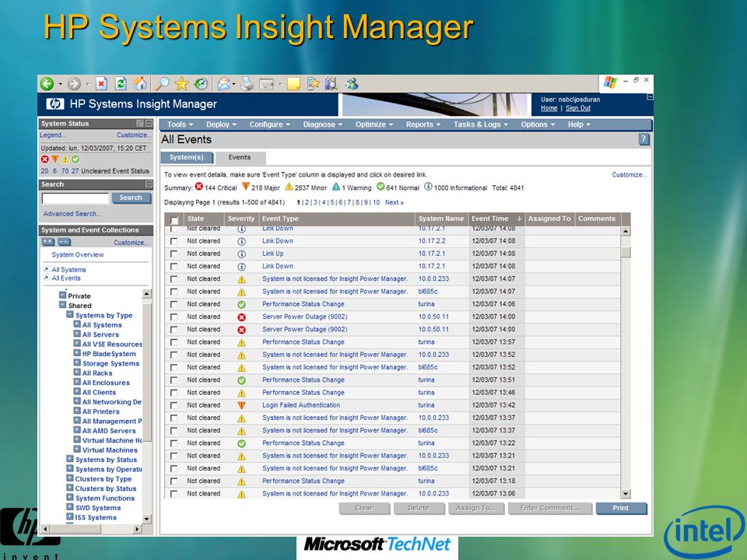Click the browser Forward arrow icon

pos(74,84)
